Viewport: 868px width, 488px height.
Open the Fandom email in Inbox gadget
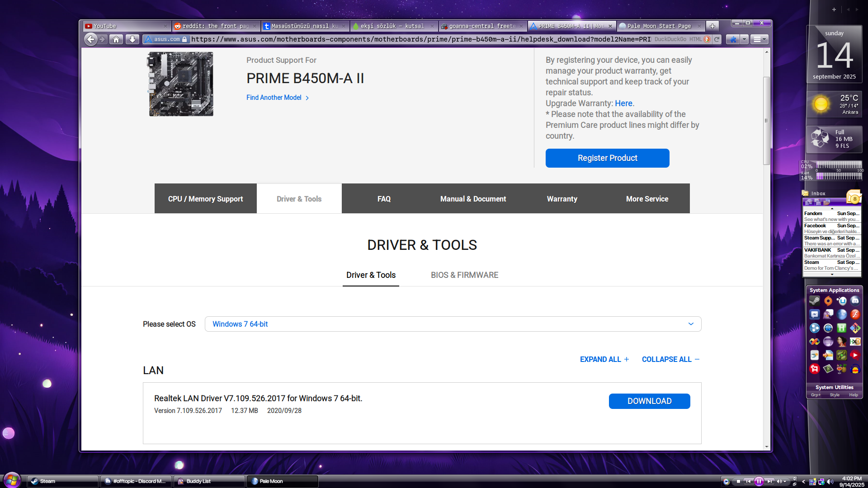[x=832, y=216]
